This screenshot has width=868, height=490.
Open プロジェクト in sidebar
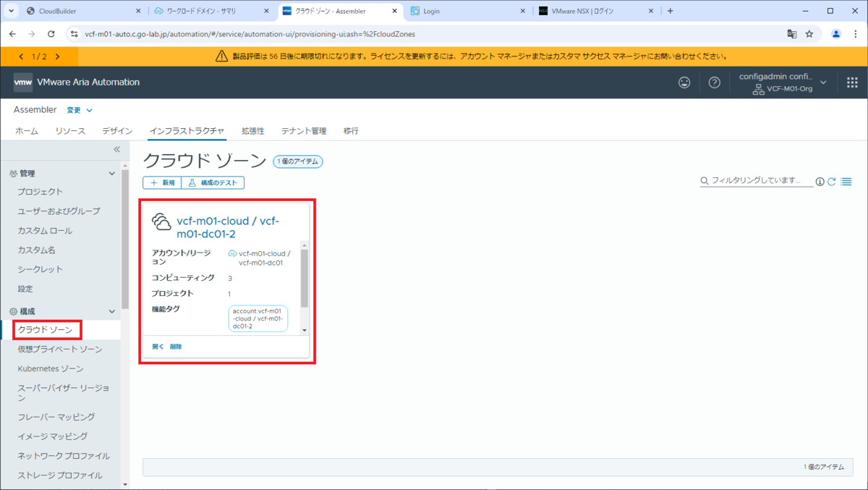click(41, 192)
